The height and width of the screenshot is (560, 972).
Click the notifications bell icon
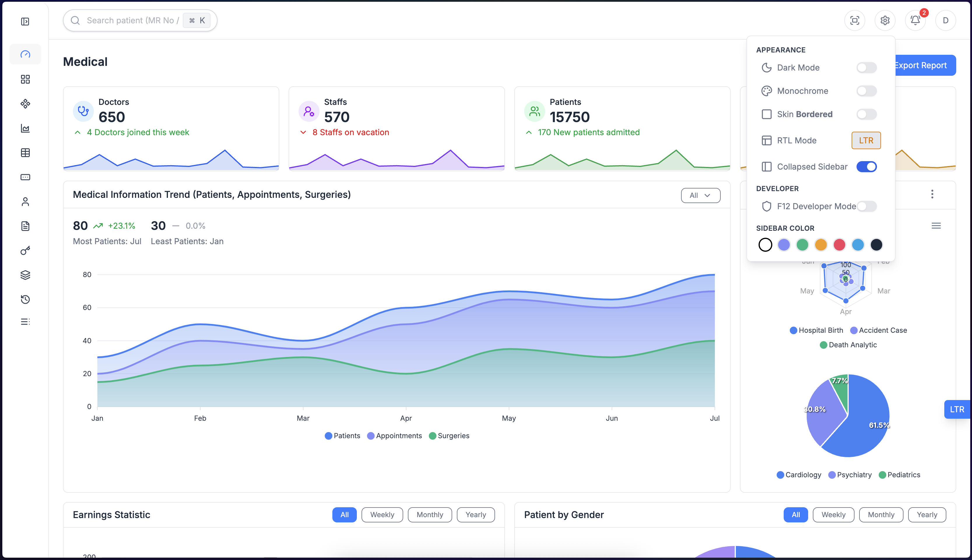pyautogui.click(x=915, y=20)
